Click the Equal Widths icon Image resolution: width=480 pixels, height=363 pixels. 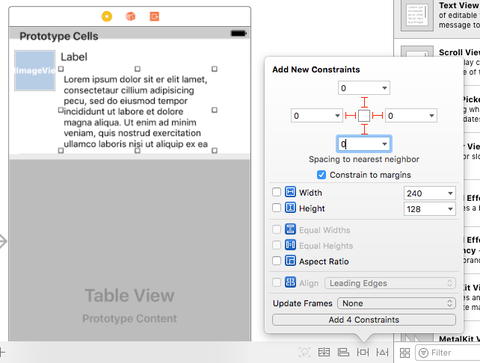pyautogui.click(x=290, y=229)
